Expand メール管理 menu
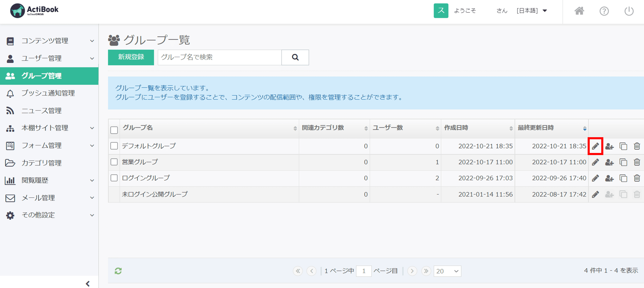Viewport: 644px width, 288px height. pos(49,198)
